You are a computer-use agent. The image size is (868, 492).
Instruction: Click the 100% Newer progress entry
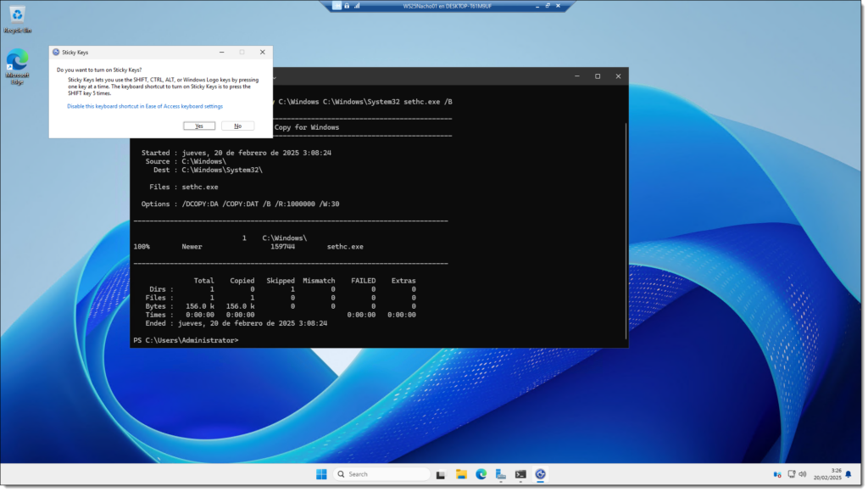168,247
